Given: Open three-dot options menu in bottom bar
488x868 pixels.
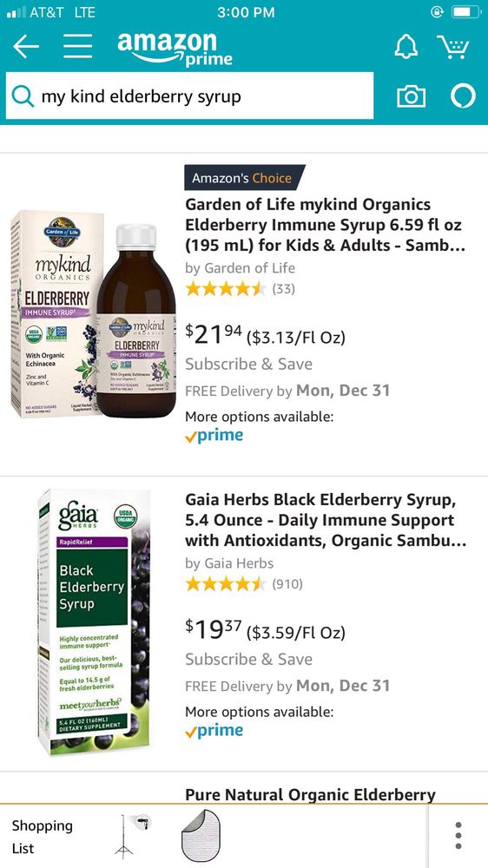Looking at the screenshot, I should click(x=458, y=836).
